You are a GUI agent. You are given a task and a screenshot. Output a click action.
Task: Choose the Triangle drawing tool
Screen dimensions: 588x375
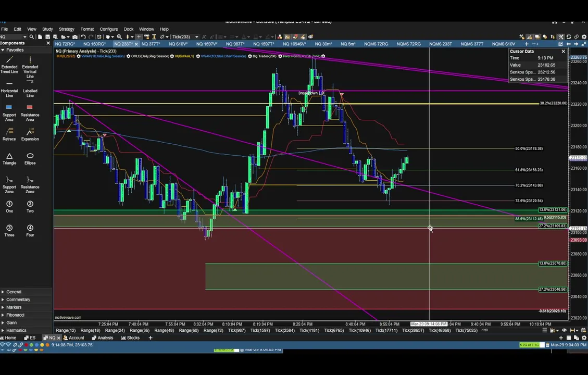[9, 159]
